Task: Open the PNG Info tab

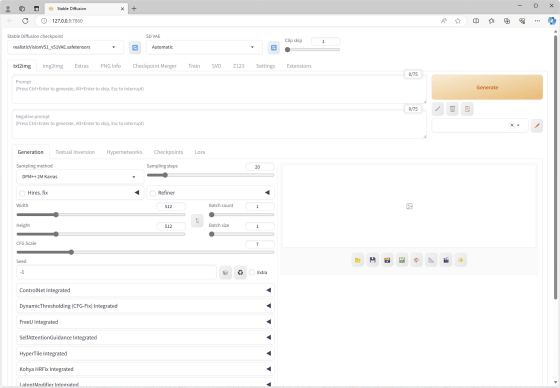Action: [x=111, y=66]
